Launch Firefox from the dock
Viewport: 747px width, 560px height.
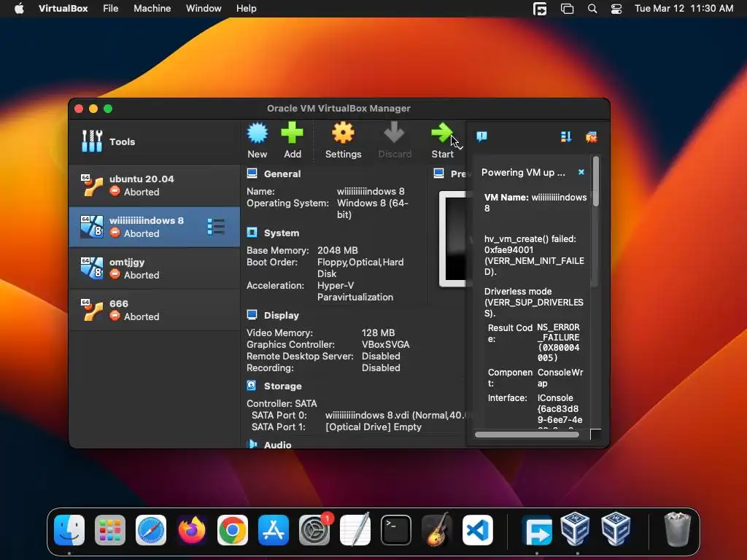(192, 529)
